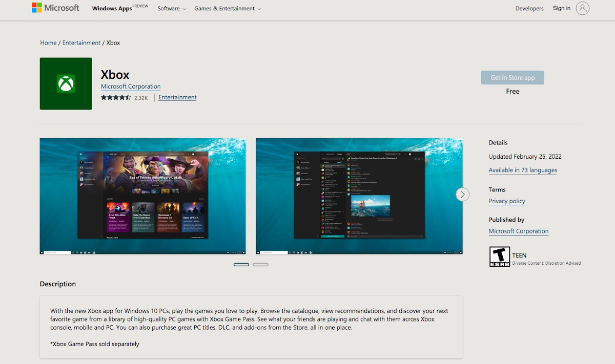
Task: Click the Xbox app icon tile
Action: 66,83
